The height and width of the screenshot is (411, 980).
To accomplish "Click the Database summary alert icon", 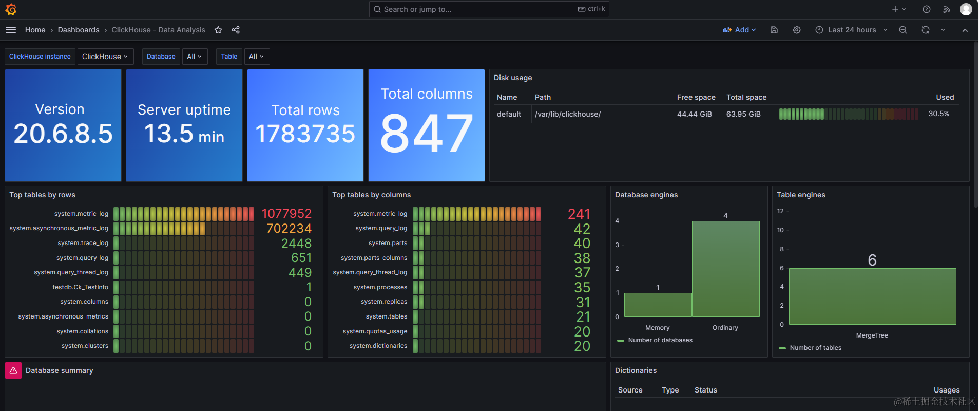I will [x=13, y=370].
